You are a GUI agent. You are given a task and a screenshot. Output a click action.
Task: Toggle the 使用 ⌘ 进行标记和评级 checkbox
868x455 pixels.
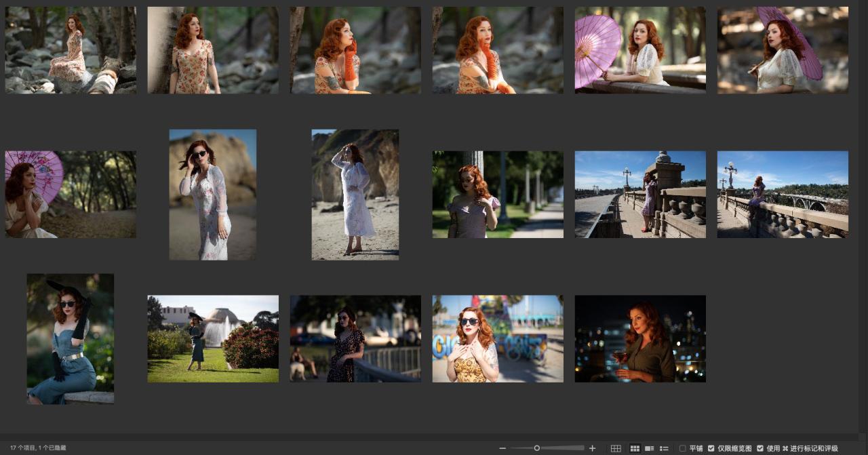click(x=760, y=448)
